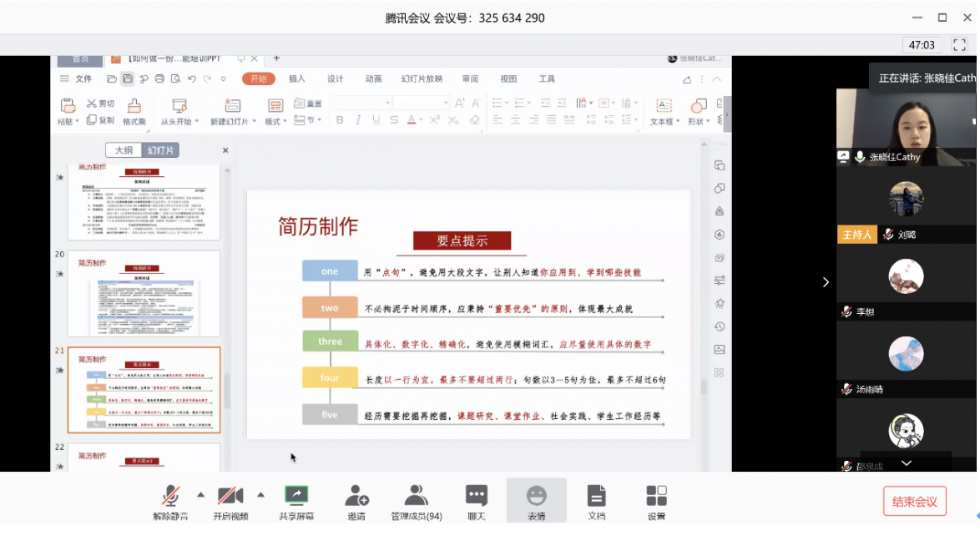Open the invite participants icon
Image resolution: width=980 pixels, height=536 pixels.
pos(356,496)
